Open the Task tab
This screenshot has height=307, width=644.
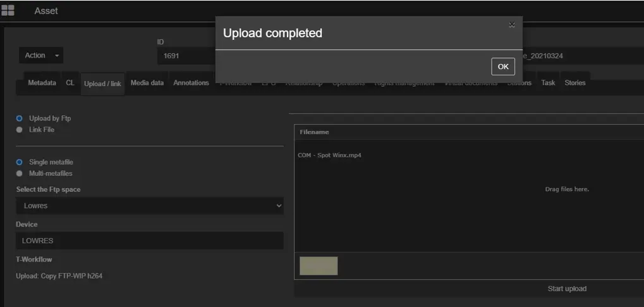click(x=548, y=83)
